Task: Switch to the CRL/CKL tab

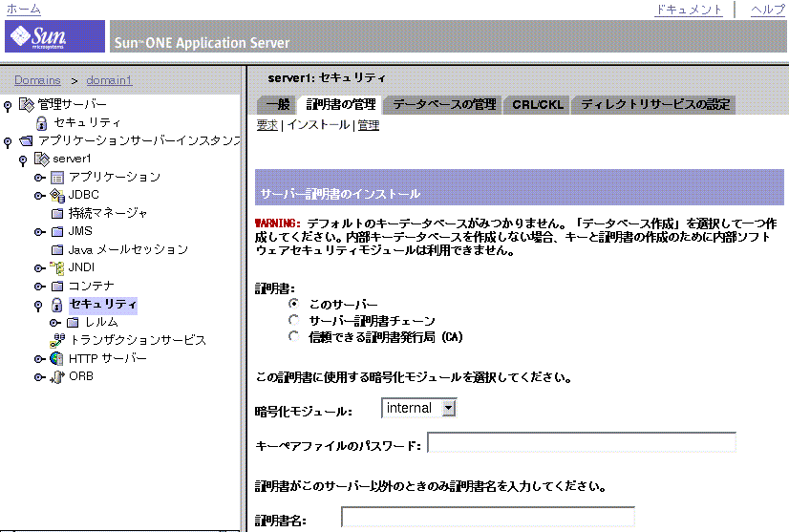Action: coord(538,105)
